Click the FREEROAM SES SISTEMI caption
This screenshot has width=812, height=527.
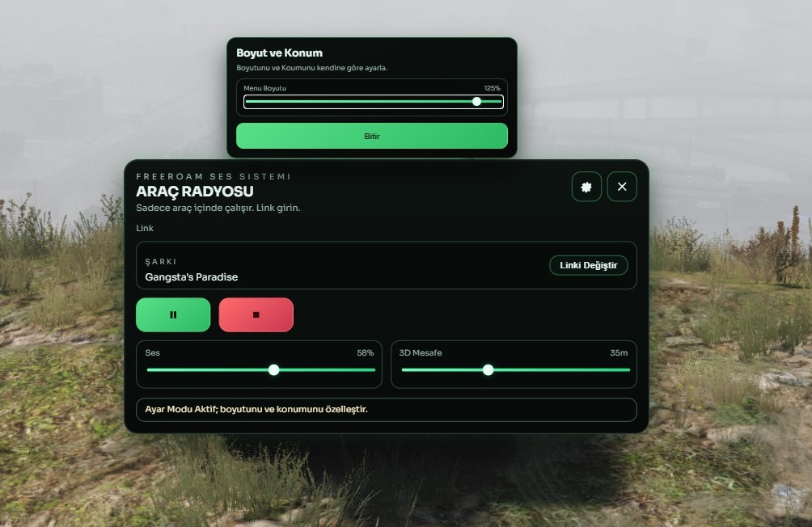point(214,176)
